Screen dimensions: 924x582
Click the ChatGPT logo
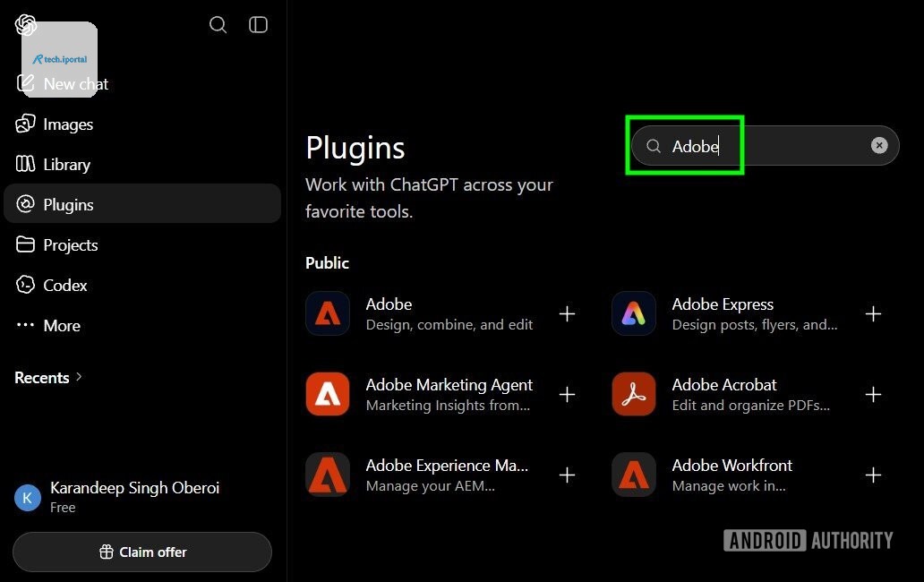point(25,25)
